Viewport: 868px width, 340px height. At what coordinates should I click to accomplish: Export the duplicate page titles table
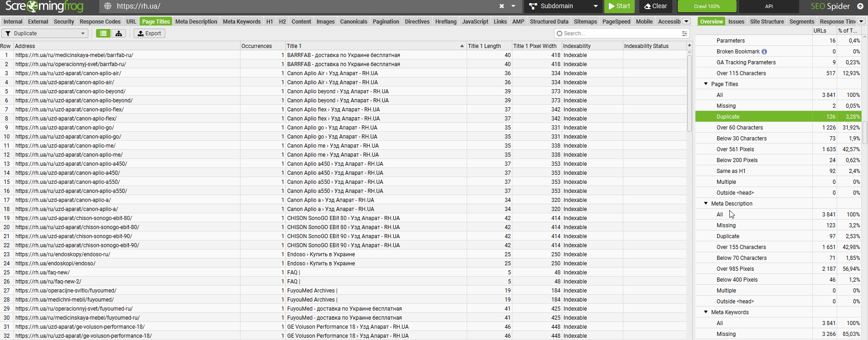coord(149,34)
